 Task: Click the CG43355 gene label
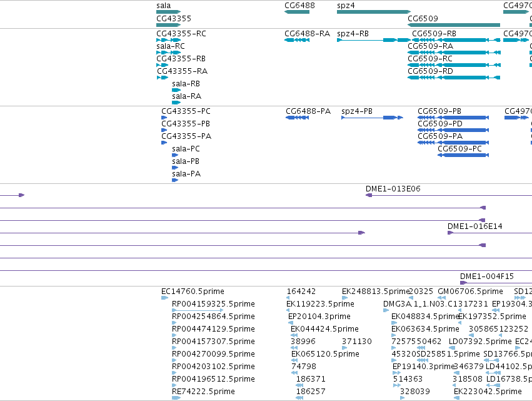click(174, 18)
